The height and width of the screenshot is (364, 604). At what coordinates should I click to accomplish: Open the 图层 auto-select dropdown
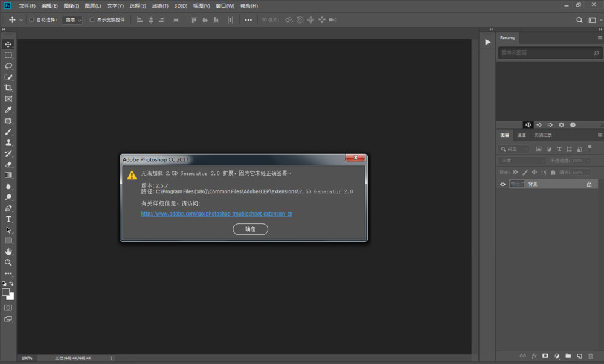(72, 20)
